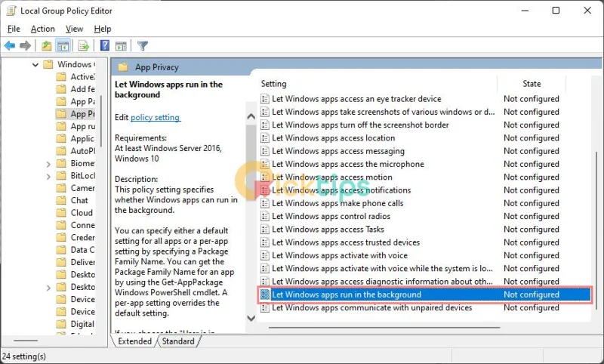
Task: Click the App Privacy header folder icon
Action: tap(123, 67)
